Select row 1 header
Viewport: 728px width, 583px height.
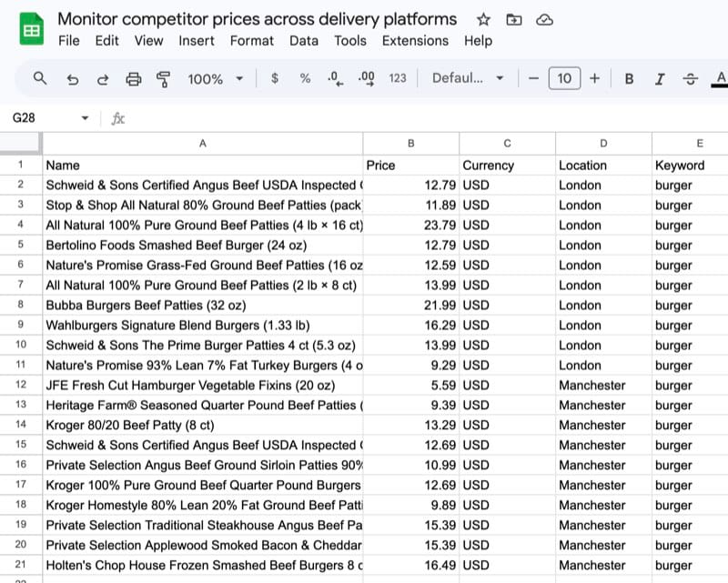coord(20,165)
